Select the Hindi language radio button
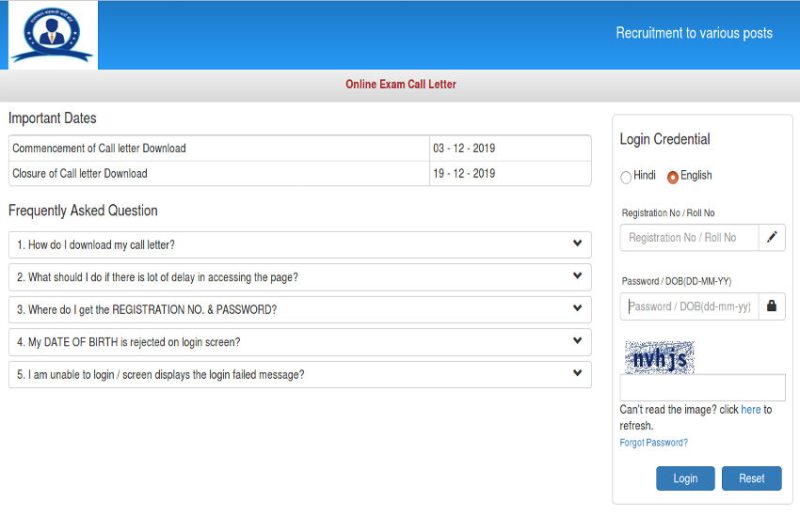 tap(626, 177)
